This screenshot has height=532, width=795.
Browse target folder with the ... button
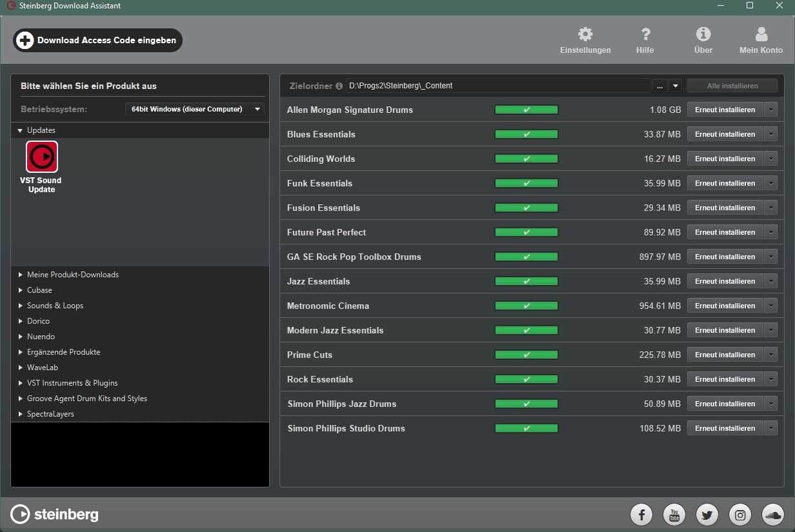(659, 86)
